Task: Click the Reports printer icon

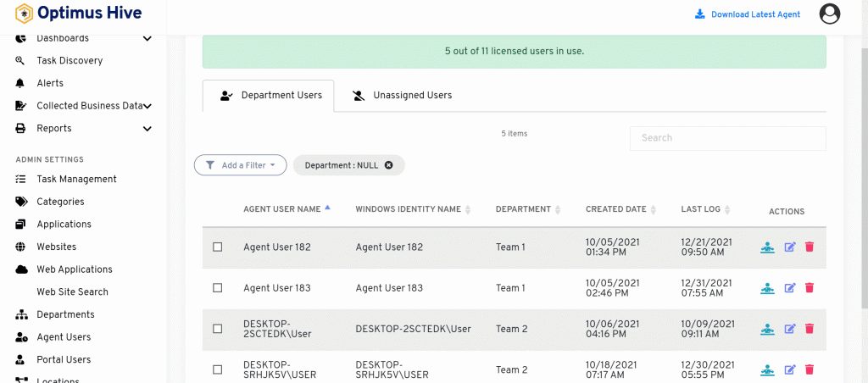Action: (20, 129)
